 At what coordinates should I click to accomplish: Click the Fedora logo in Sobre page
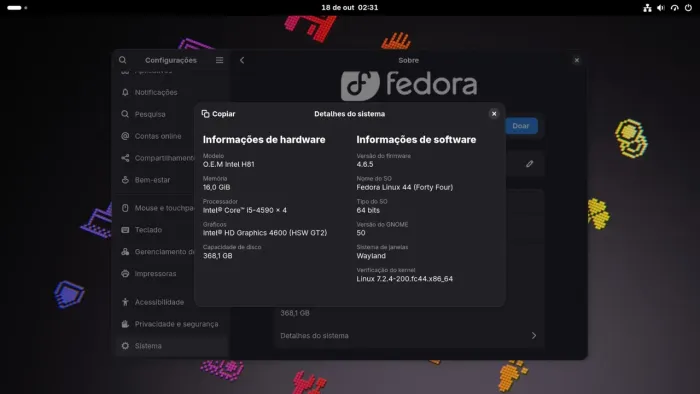tap(408, 85)
